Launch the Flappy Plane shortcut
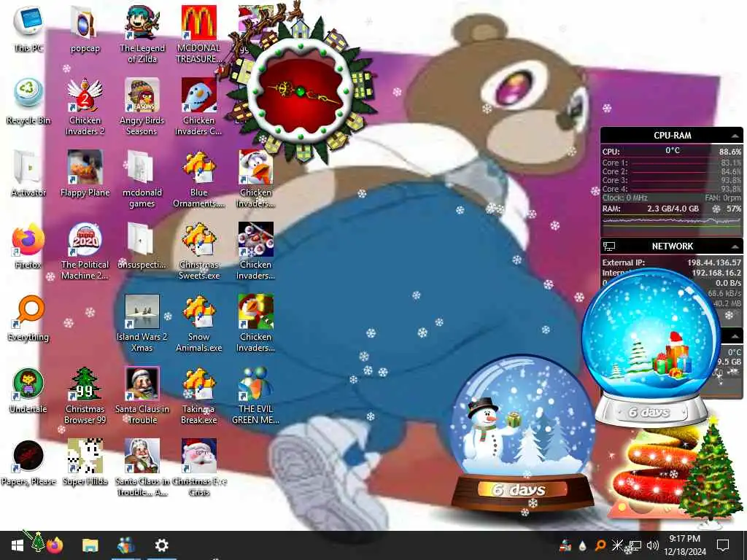The height and width of the screenshot is (560, 747). 85,174
